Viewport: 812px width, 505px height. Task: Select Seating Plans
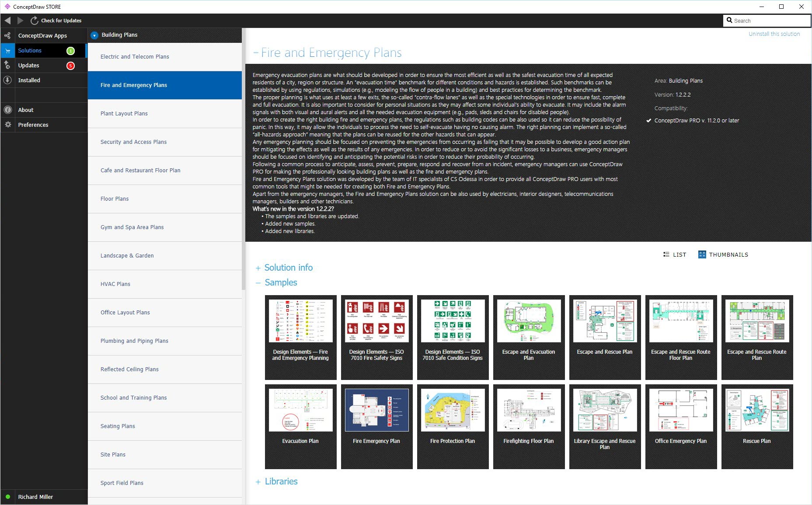coord(165,426)
